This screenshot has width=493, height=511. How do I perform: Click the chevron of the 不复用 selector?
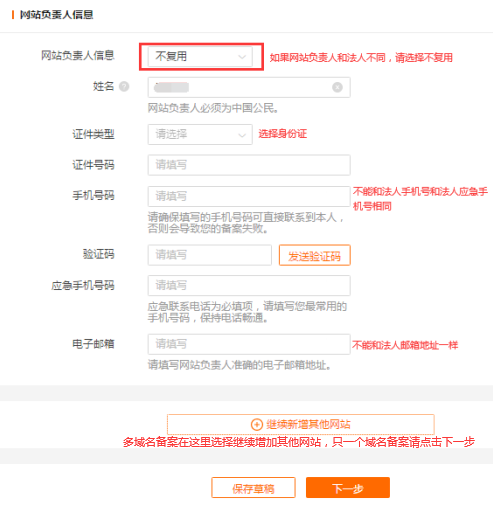click(x=242, y=57)
